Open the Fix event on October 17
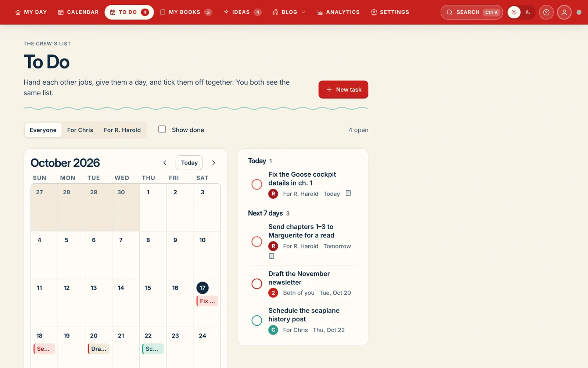This screenshot has width=588, height=368. tap(207, 301)
